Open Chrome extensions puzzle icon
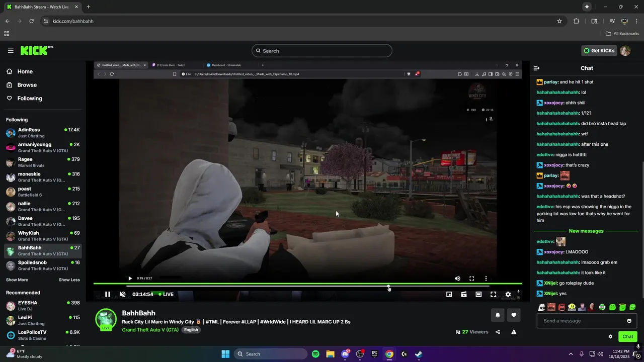This screenshot has width=644, height=362. pos(577,21)
